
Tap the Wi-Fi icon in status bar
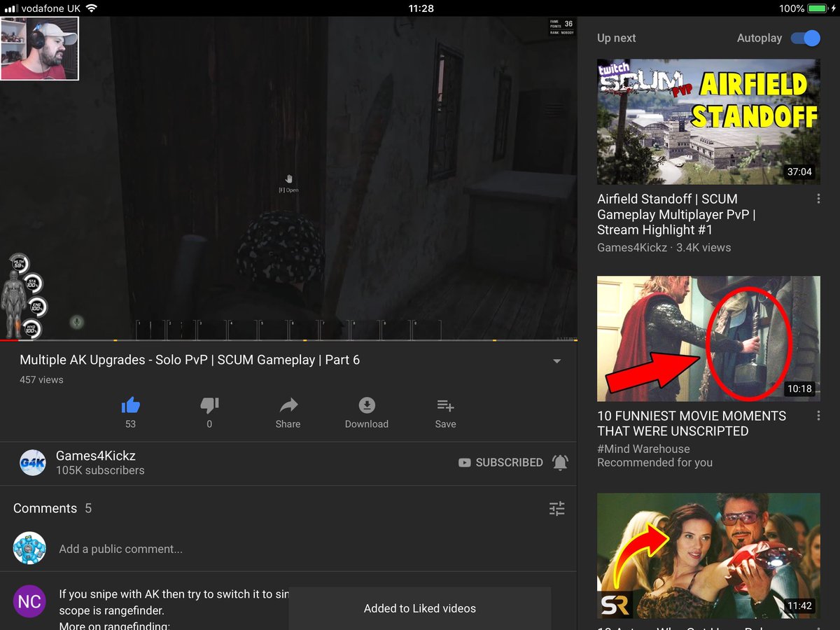tap(92, 8)
